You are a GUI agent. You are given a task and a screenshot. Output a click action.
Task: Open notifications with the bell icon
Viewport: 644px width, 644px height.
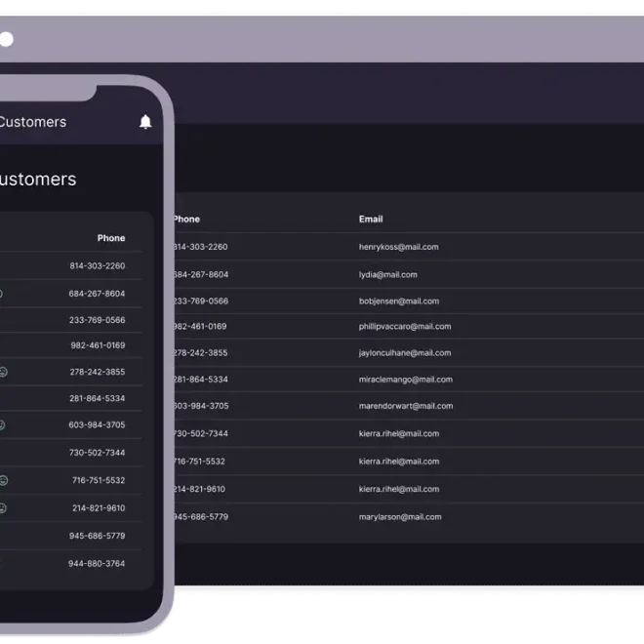tap(145, 122)
